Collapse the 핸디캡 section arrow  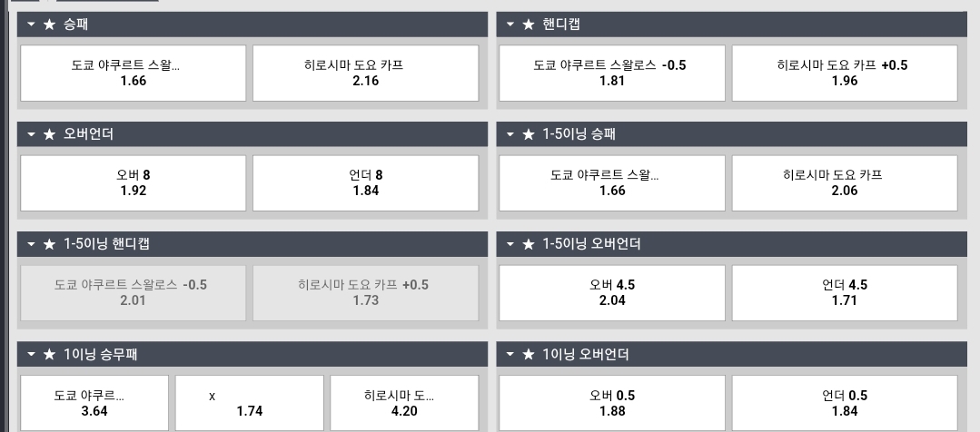[510, 25]
